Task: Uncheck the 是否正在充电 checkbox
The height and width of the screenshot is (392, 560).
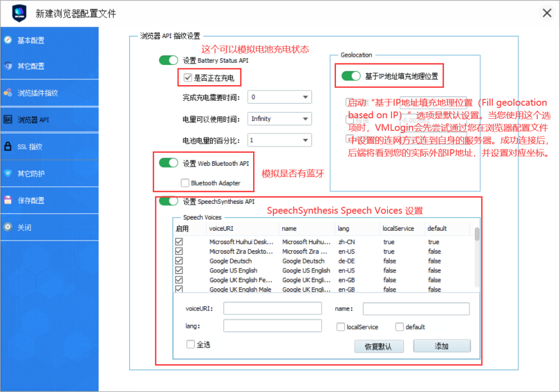Action: coord(188,77)
